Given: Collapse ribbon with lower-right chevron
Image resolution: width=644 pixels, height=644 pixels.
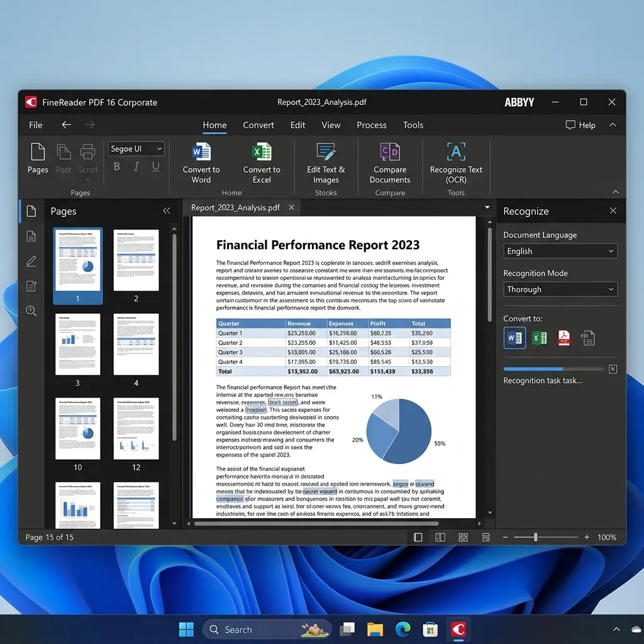Looking at the screenshot, I should (x=615, y=192).
